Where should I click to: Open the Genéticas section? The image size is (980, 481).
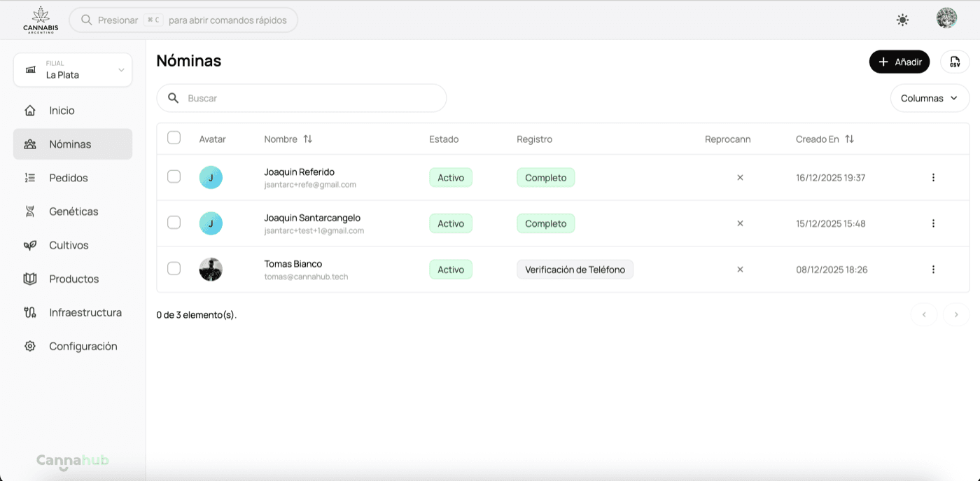click(73, 211)
